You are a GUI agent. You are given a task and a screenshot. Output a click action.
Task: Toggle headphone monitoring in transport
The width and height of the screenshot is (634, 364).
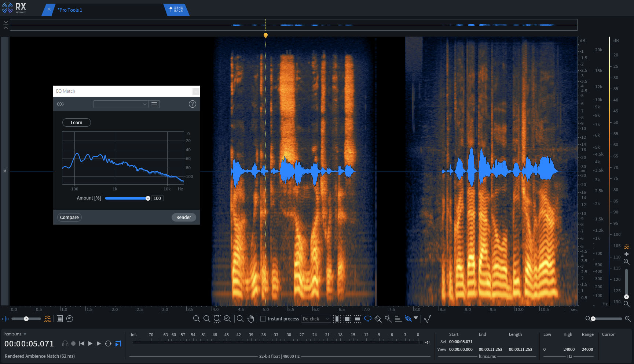65,343
